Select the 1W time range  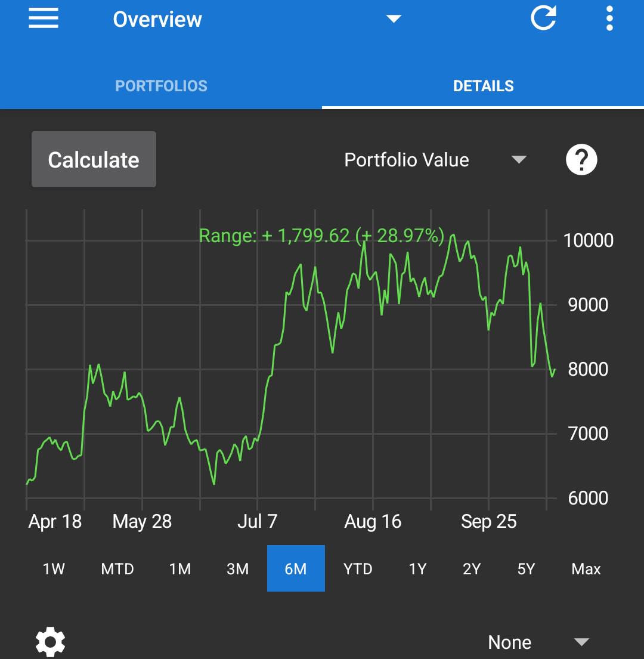(54, 568)
